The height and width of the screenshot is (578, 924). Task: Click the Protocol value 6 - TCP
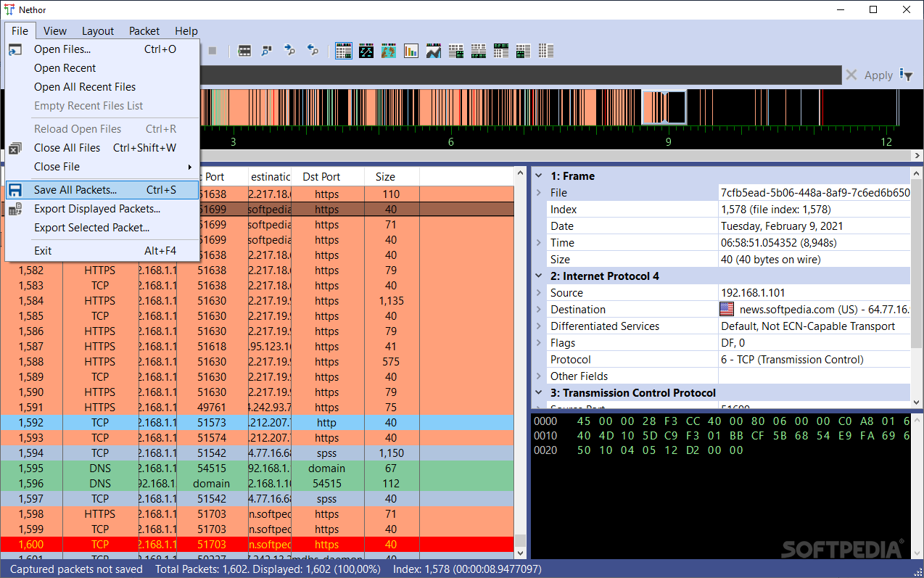(x=792, y=360)
